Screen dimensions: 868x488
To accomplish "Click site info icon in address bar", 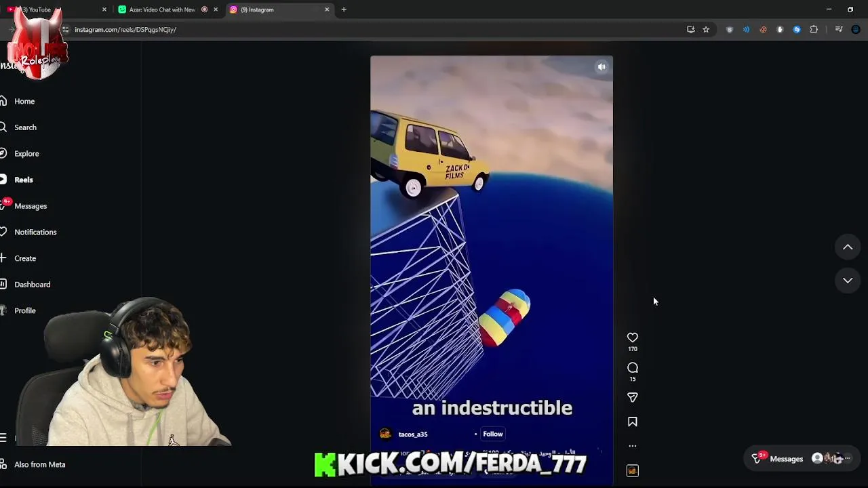I will tap(65, 30).
